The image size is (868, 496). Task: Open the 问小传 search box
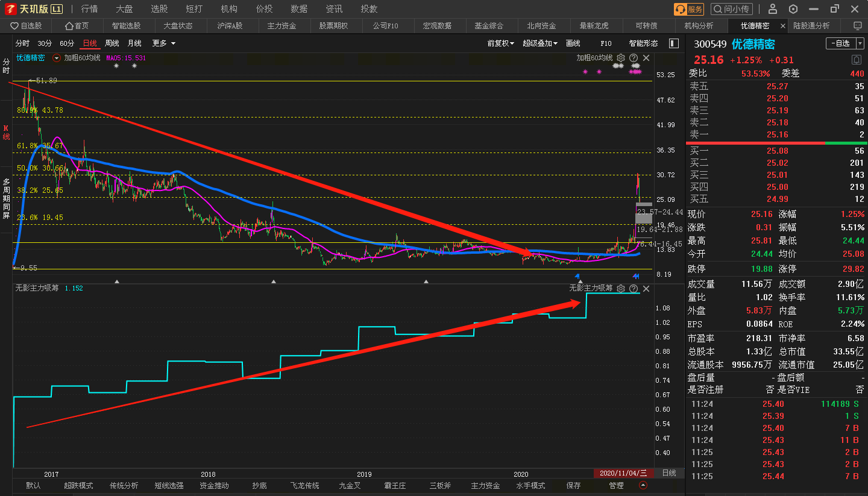click(732, 9)
